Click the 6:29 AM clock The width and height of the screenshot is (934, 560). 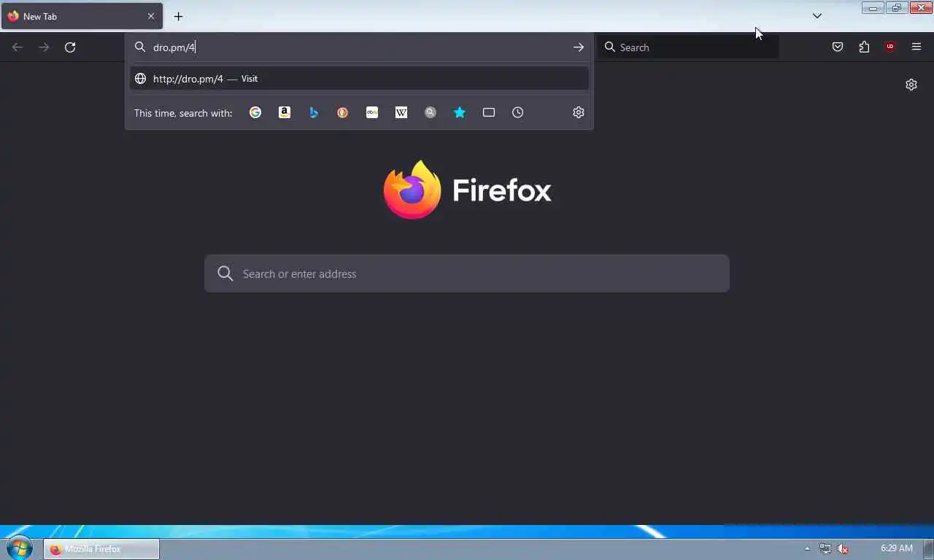[x=896, y=548]
